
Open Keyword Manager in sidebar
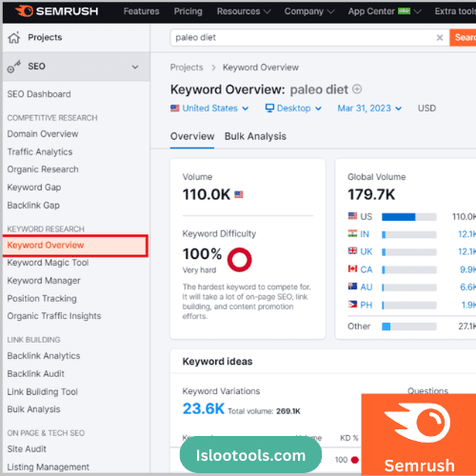click(x=44, y=281)
